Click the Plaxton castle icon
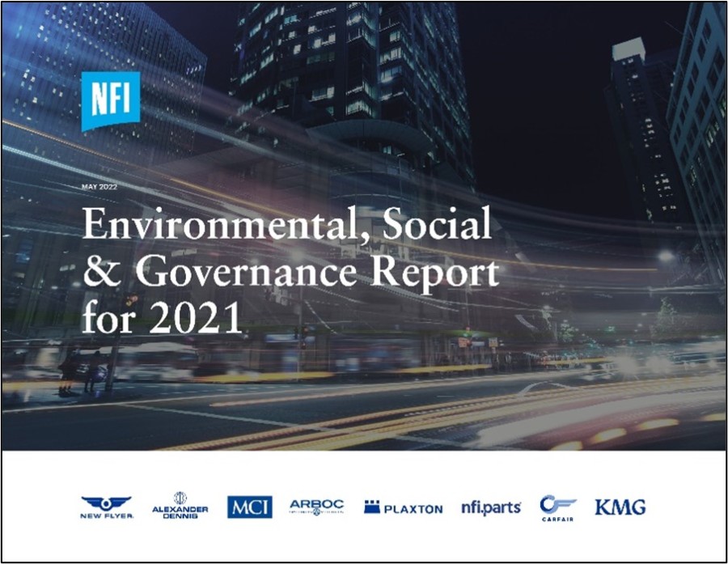Viewport: 728px width, 564px height. click(x=371, y=507)
